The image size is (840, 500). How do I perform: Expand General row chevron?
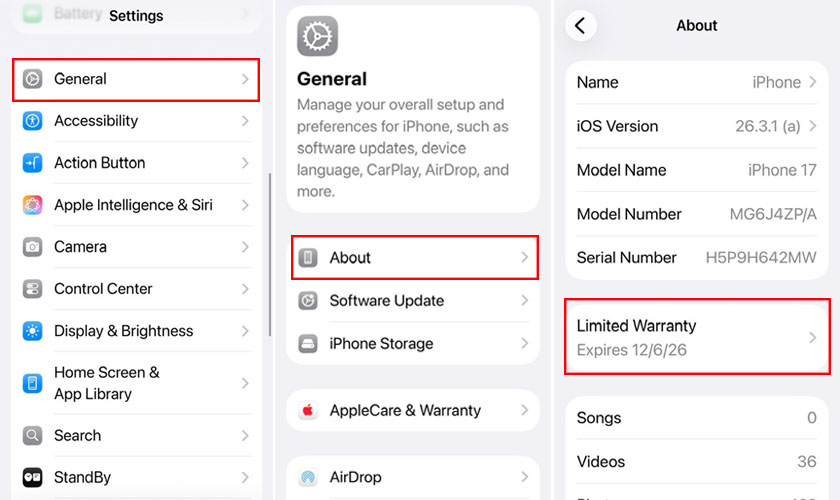[245, 79]
